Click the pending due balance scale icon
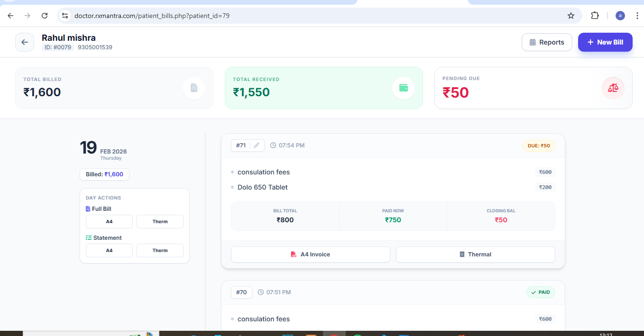644x336 pixels. (613, 88)
